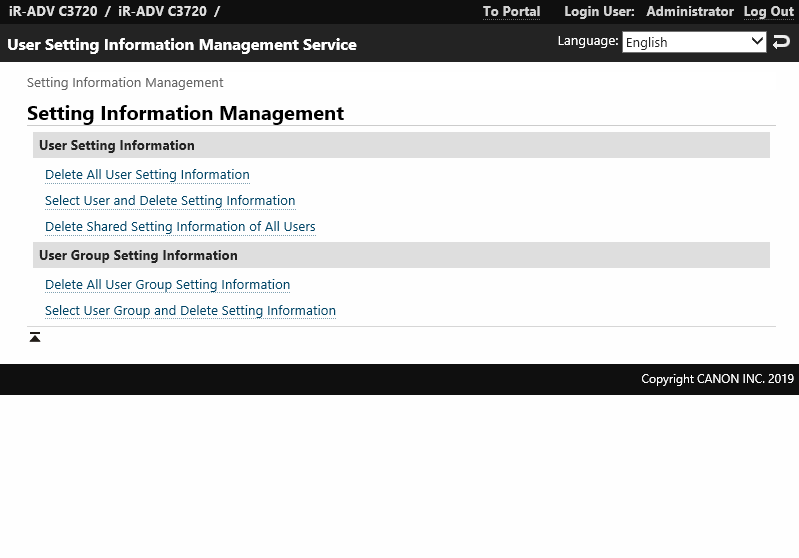Log Out of the Administrator session
This screenshot has height=558, width=799.
click(x=768, y=12)
